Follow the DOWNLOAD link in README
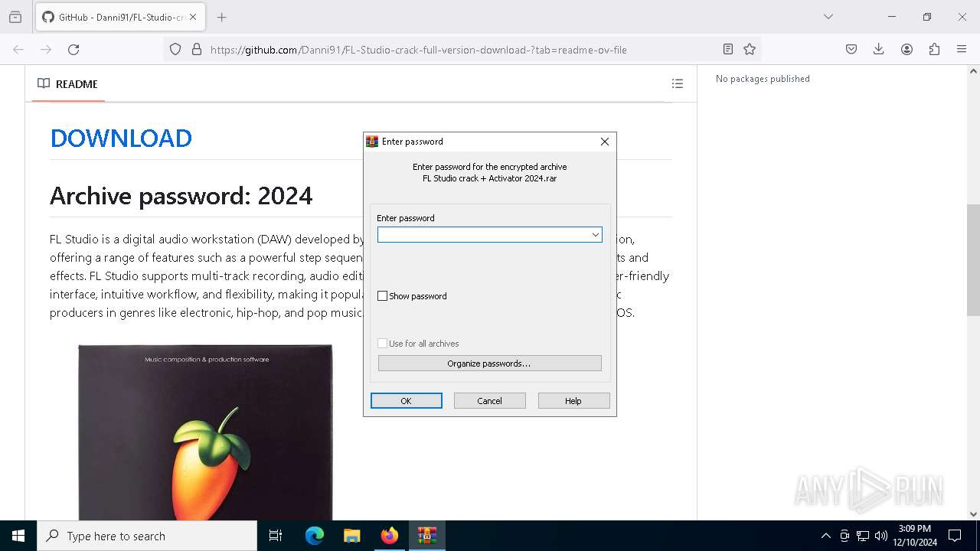This screenshot has width=980, height=551. (x=121, y=139)
